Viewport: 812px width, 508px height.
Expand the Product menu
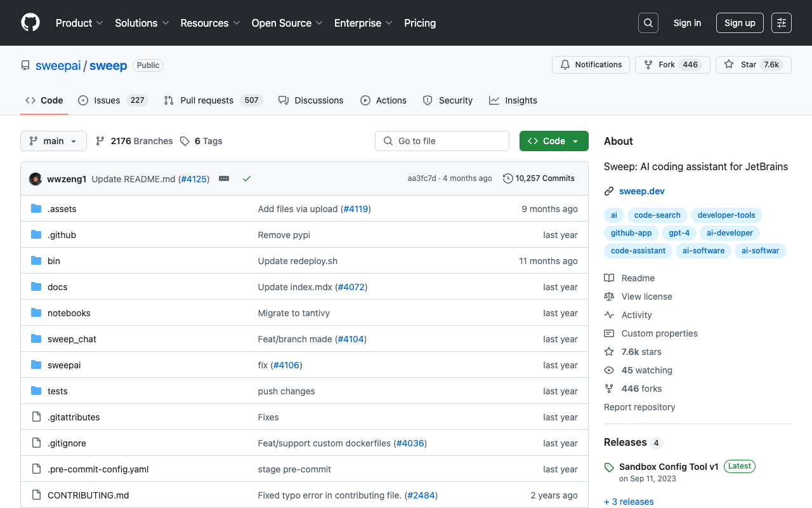(79, 23)
